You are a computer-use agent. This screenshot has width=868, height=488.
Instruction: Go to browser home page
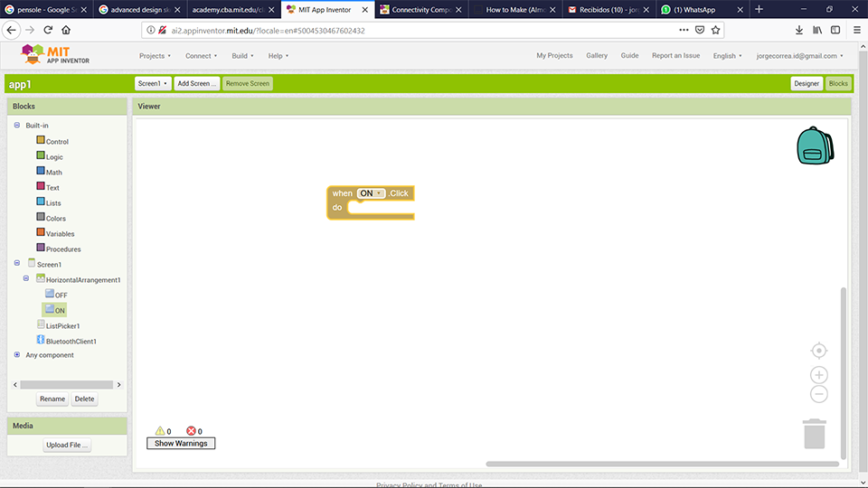tap(66, 30)
